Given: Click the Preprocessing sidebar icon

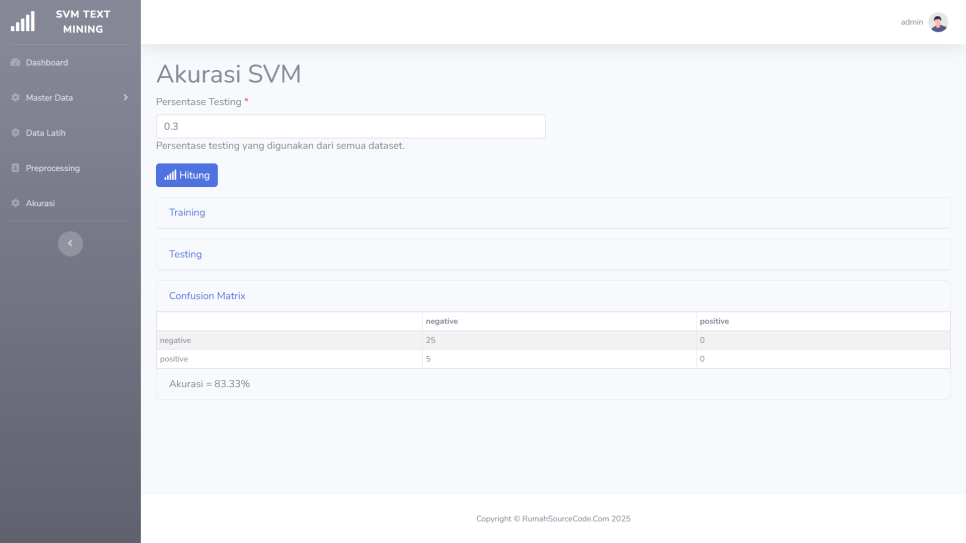Looking at the screenshot, I should pos(15,168).
